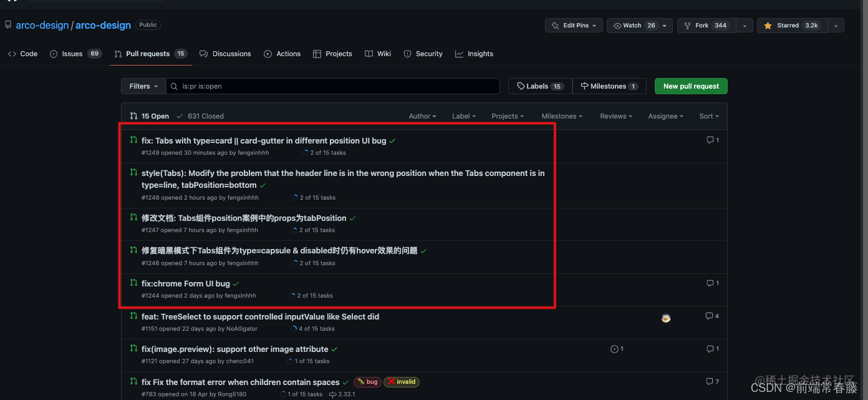
Task: Open Milestones using the milestone icon
Action: 585,86
